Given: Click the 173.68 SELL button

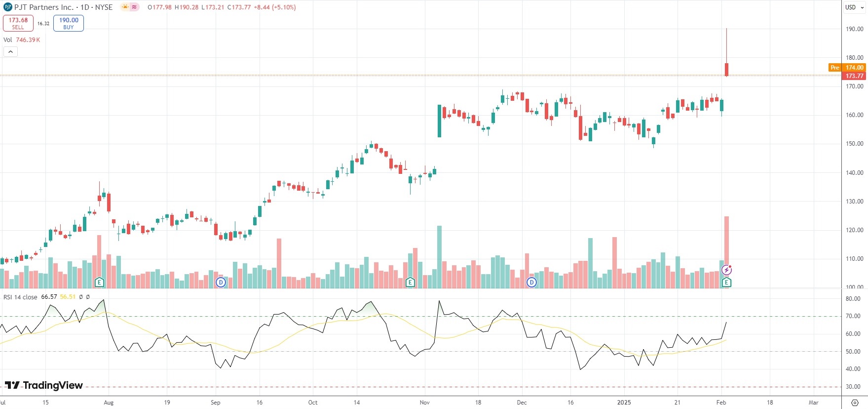Looking at the screenshot, I should pos(18,23).
